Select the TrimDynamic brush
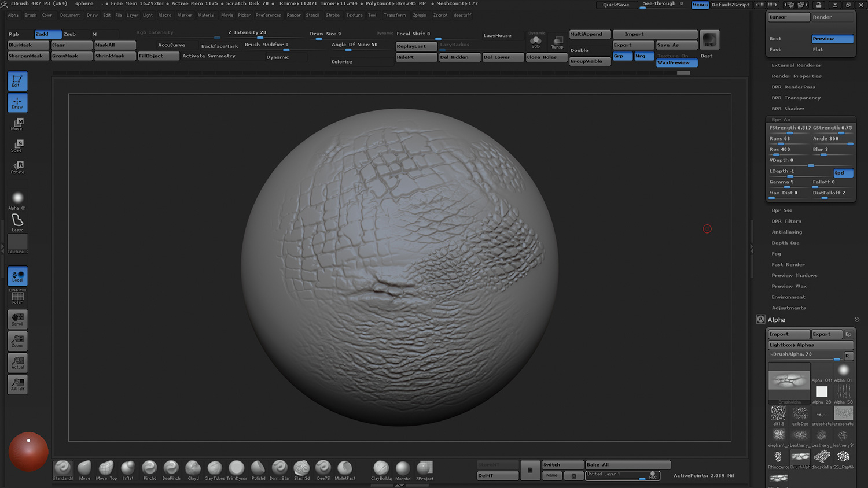868x488 pixels. [236, 468]
